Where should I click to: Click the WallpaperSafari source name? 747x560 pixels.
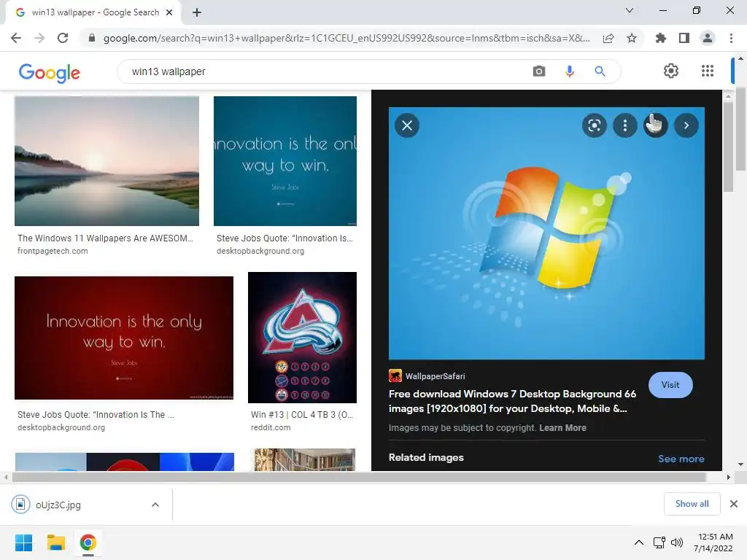[435, 376]
